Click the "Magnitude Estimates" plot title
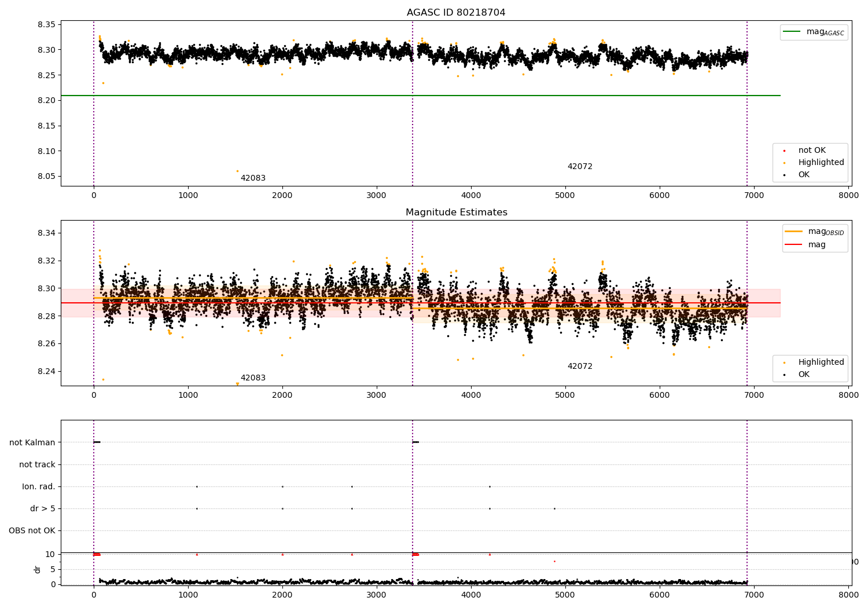 pyautogui.click(x=457, y=213)
